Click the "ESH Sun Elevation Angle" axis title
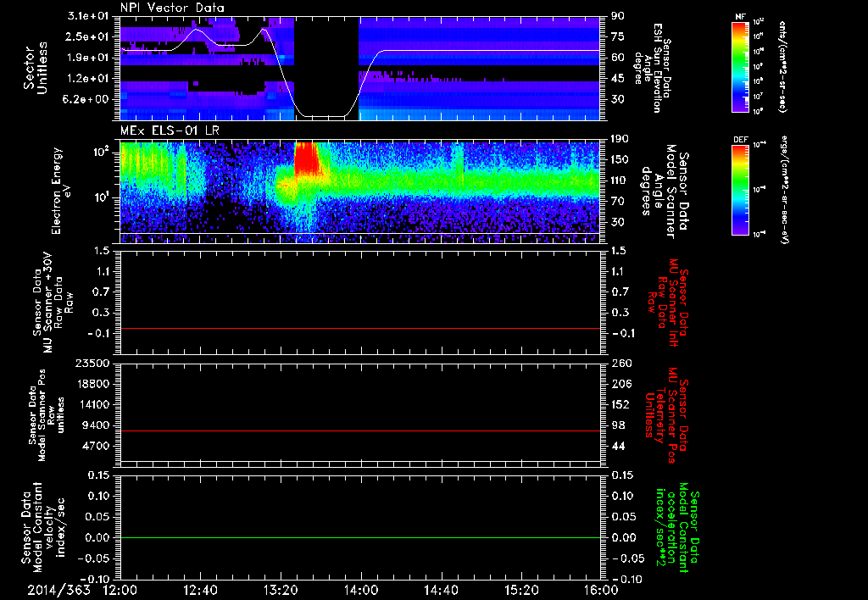The height and width of the screenshot is (600, 868). (652, 68)
